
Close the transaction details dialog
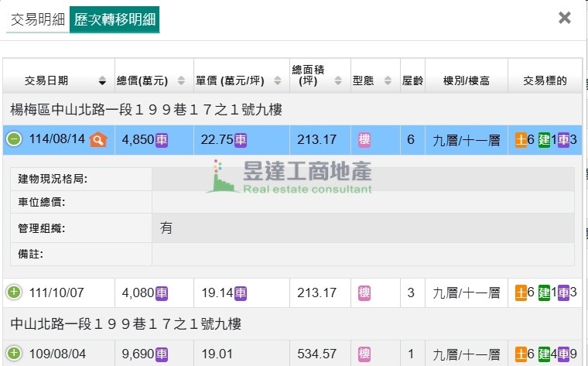565,18
